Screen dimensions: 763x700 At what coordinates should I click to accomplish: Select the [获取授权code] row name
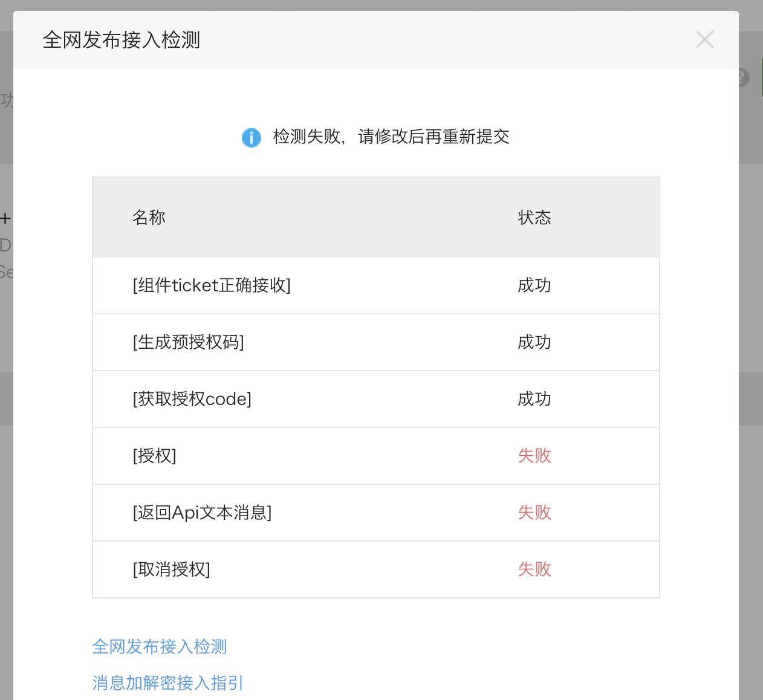point(192,399)
